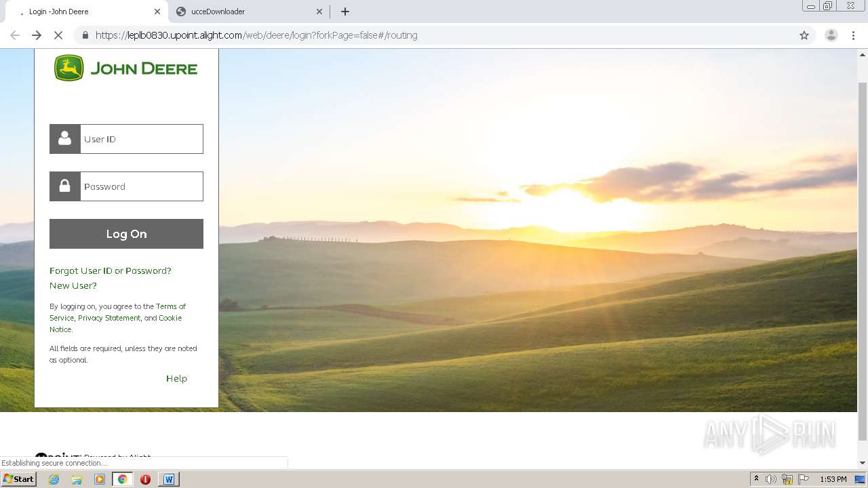Click the site security padlock in address bar
Image resolution: width=868 pixels, height=488 pixels.
(x=85, y=35)
